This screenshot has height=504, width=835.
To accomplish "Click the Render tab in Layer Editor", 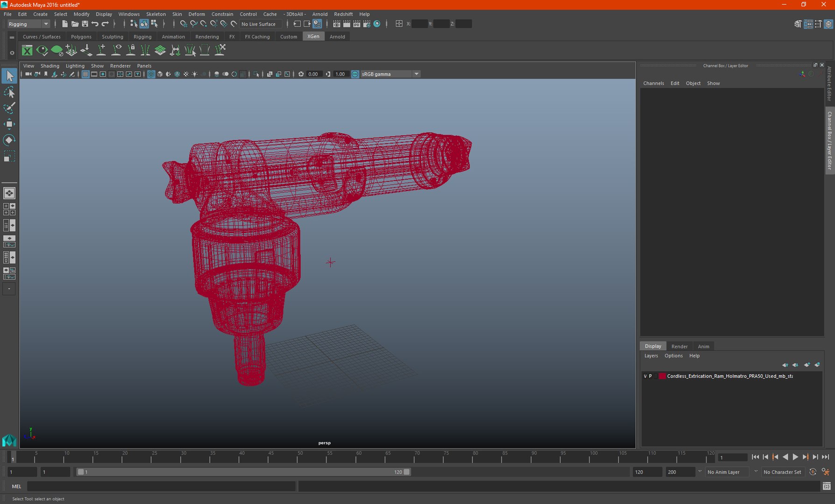I will click(679, 346).
